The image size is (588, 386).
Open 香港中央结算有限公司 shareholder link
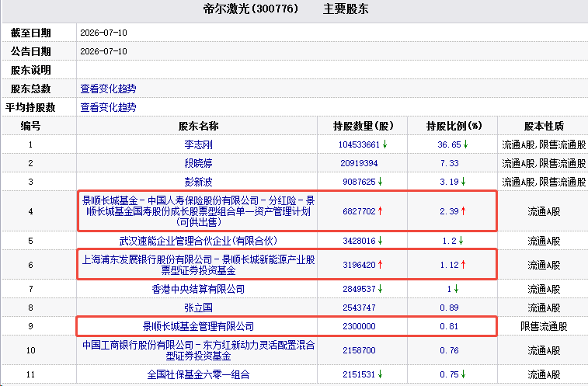[x=198, y=289]
